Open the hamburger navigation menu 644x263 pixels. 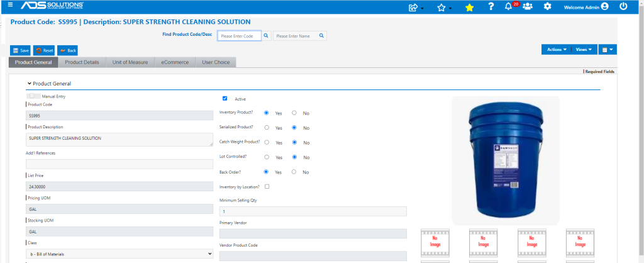tap(10, 5)
